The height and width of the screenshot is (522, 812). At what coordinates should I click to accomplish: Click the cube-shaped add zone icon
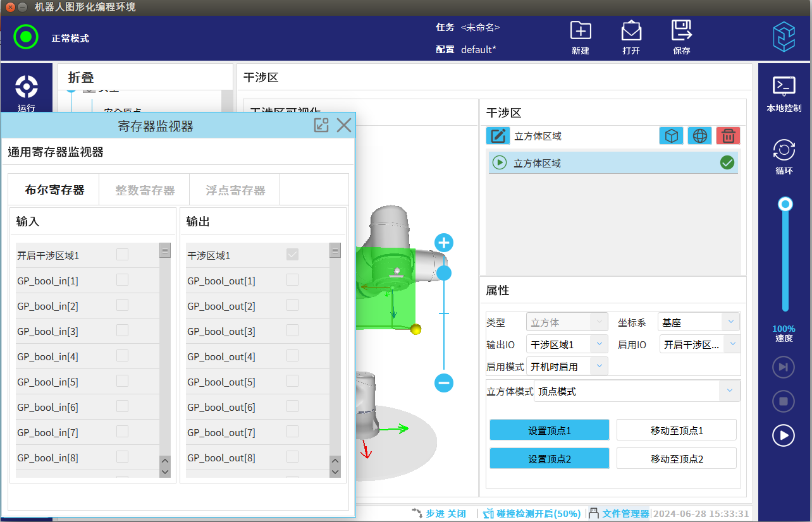[672, 136]
